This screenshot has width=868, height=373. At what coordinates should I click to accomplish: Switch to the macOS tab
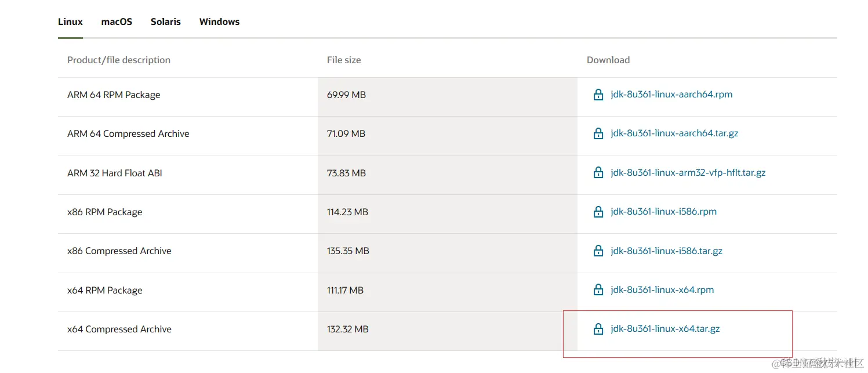[x=117, y=22]
